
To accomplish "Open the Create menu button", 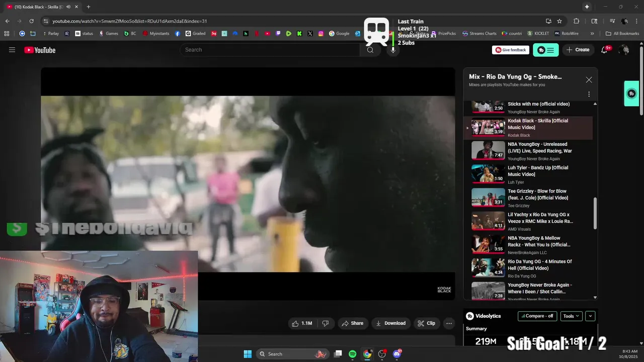I will (x=578, y=50).
